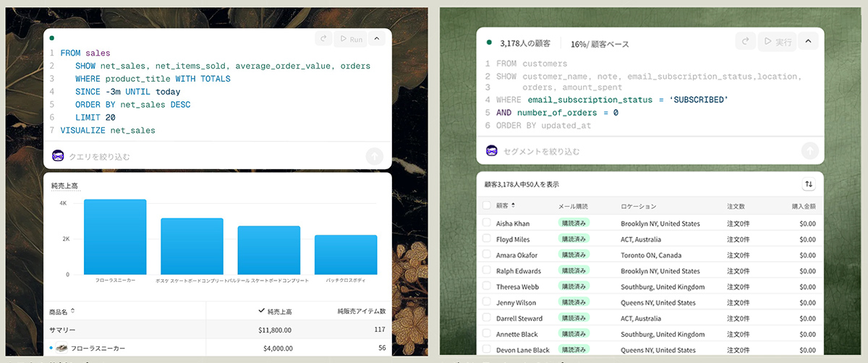Submit the query prompt with the up-arrow button
Viewport: 868px width, 363px height.
374,155
